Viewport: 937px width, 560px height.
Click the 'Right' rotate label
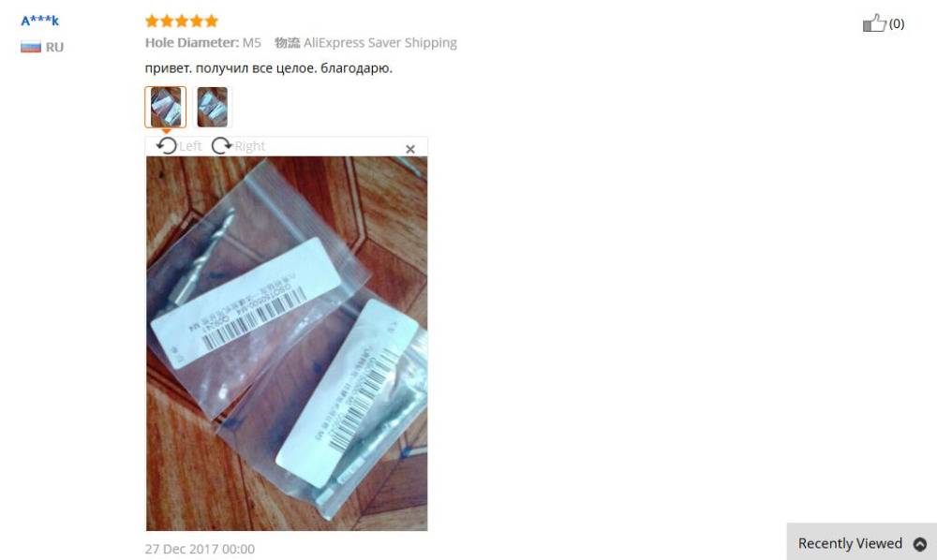coord(249,146)
